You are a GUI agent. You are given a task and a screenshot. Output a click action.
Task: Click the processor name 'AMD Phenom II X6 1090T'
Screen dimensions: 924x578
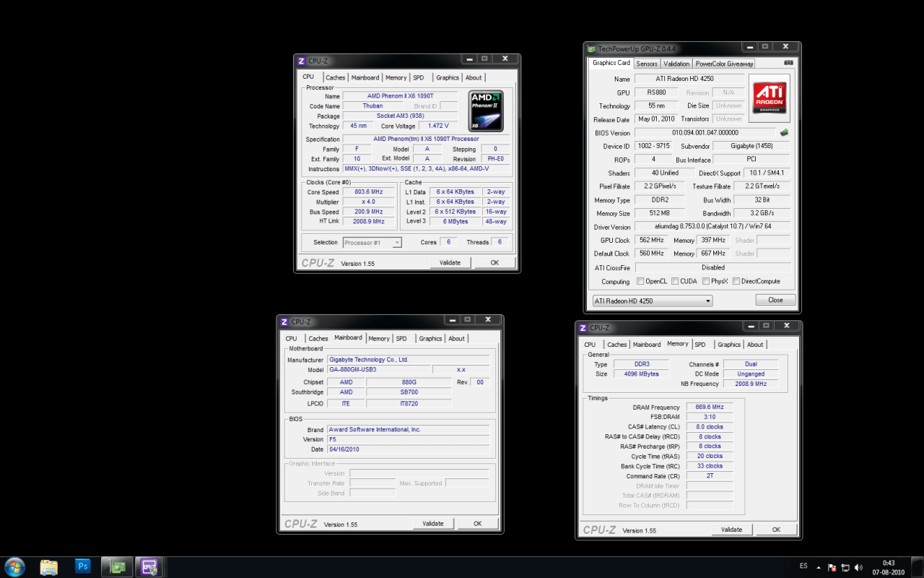click(400, 96)
